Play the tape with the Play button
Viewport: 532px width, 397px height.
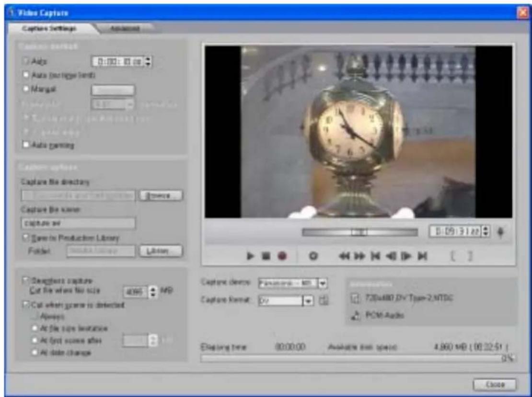point(250,256)
